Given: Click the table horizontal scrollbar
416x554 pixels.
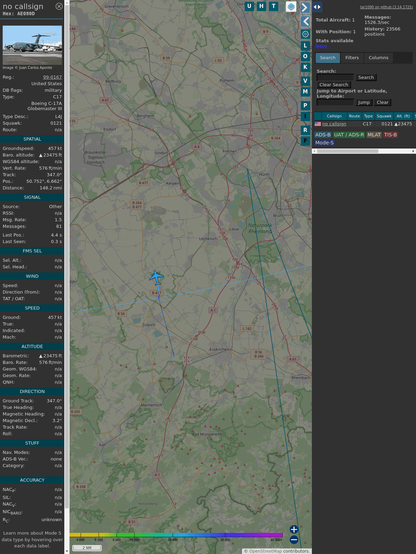Looking at the screenshot, I should click(x=364, y=151).
